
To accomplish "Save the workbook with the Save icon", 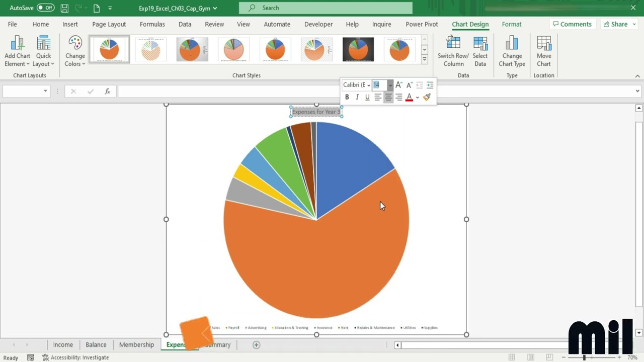I will point(64,8).
